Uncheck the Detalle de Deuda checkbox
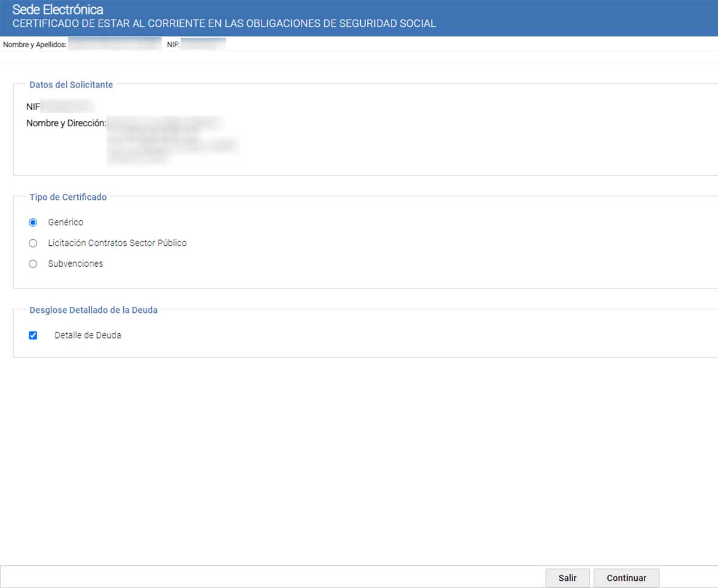 click(33, 336)
